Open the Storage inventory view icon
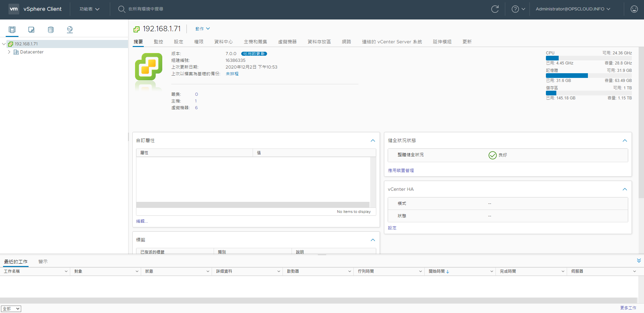This screenshot has width=644, height=313. (51, 30)
